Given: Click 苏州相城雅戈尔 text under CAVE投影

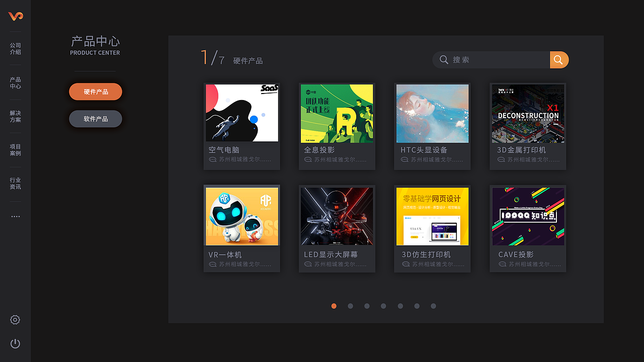Looking at the screenshot, I should (535, 264).
